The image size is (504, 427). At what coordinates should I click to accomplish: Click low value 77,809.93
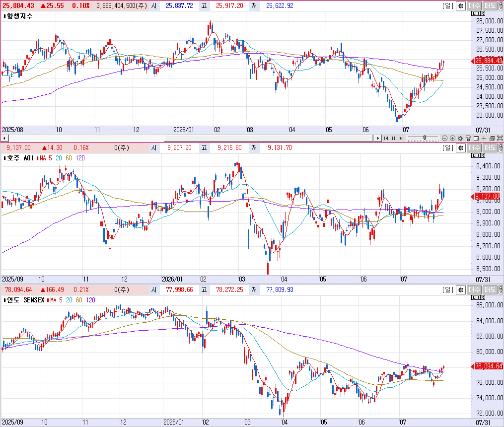tap(280, 290)
